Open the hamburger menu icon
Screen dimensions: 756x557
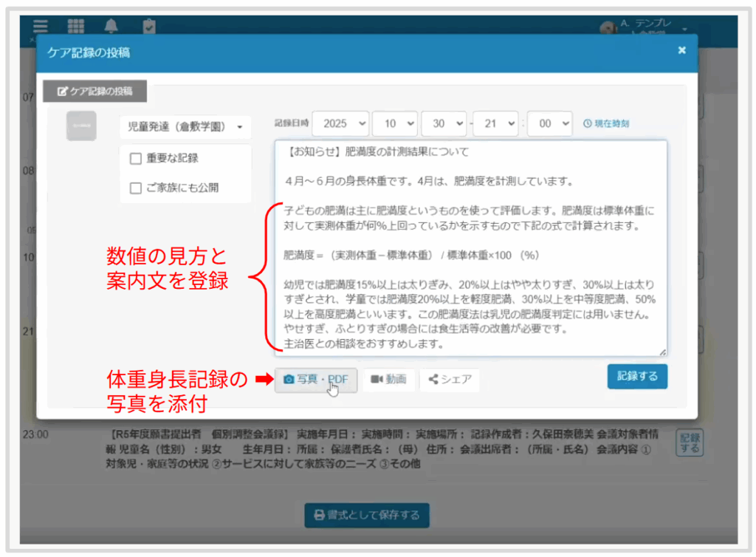coord(40,26)
